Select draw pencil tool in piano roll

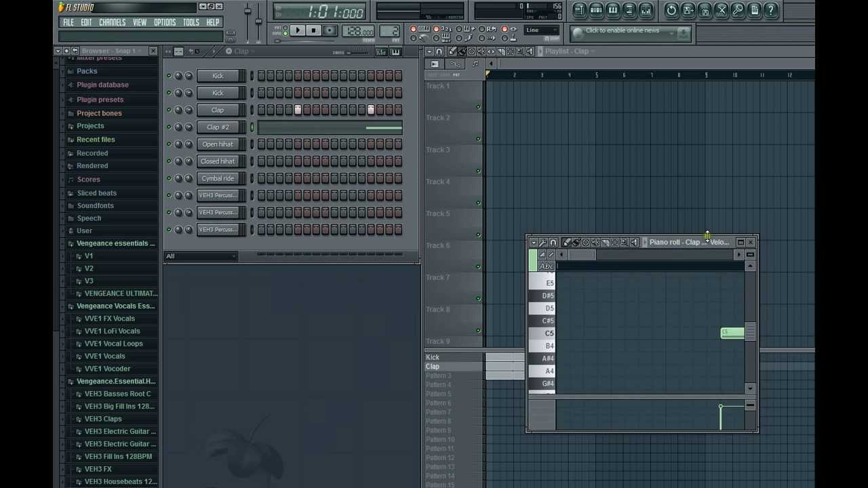tap(567, 242)
